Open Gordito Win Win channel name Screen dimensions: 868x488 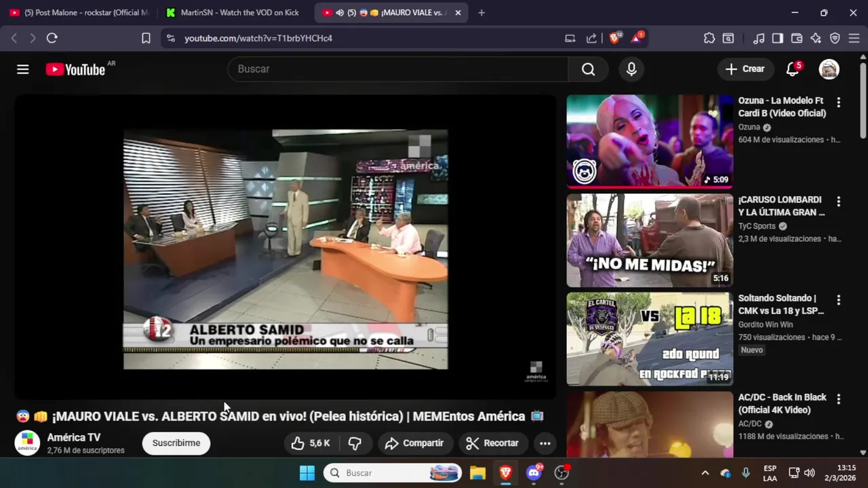[x=766, y=325]
